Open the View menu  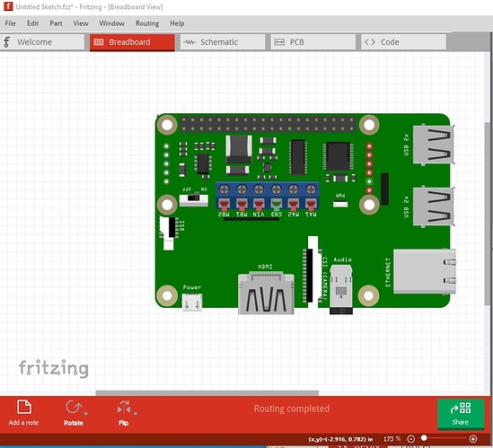[81, 23]
